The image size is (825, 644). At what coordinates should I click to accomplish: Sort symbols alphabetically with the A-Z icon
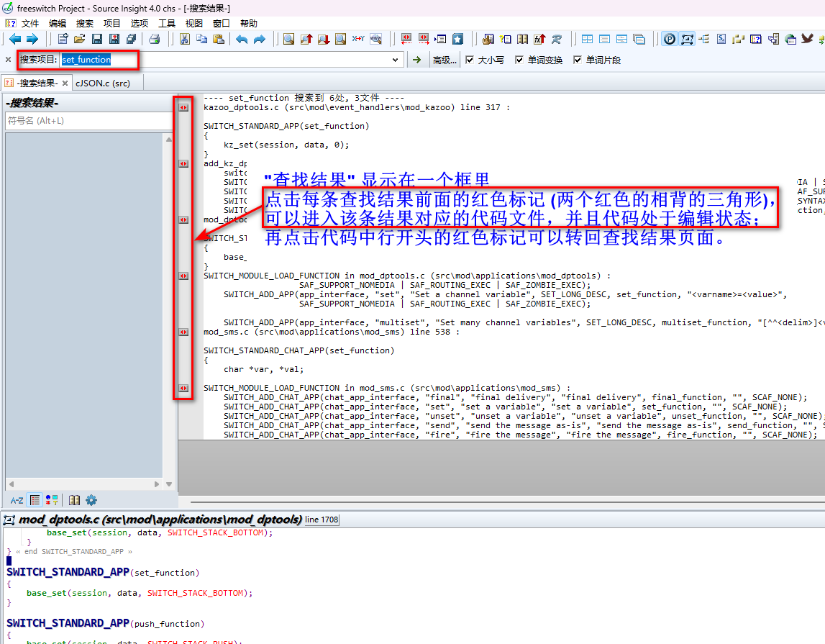(17, 500)
